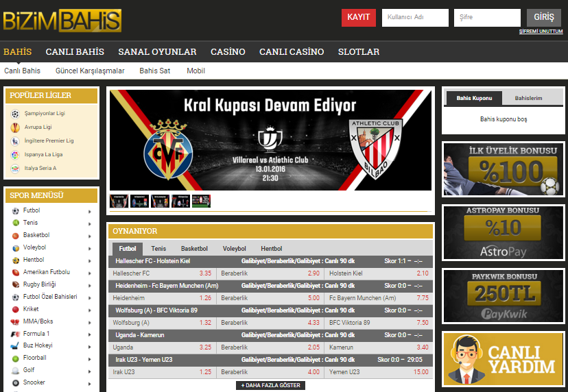Expand the Tenis submenu arrow
The width and height of the screenshot is (568, 392).
click(89, 224)
